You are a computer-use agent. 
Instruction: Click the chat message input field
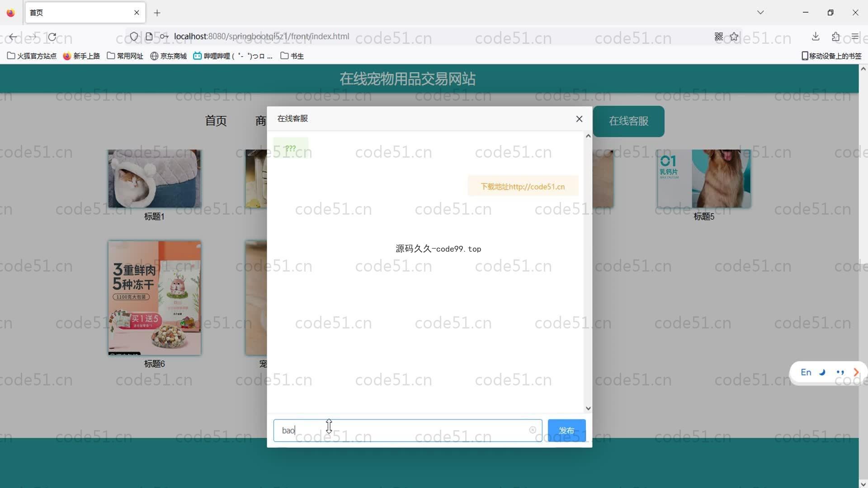tap(407, 430)
